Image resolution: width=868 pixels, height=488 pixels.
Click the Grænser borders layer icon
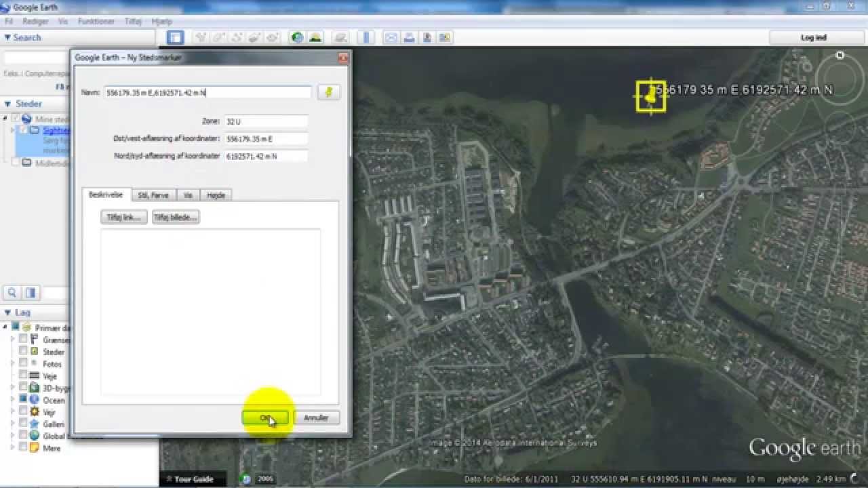[35, 340]
